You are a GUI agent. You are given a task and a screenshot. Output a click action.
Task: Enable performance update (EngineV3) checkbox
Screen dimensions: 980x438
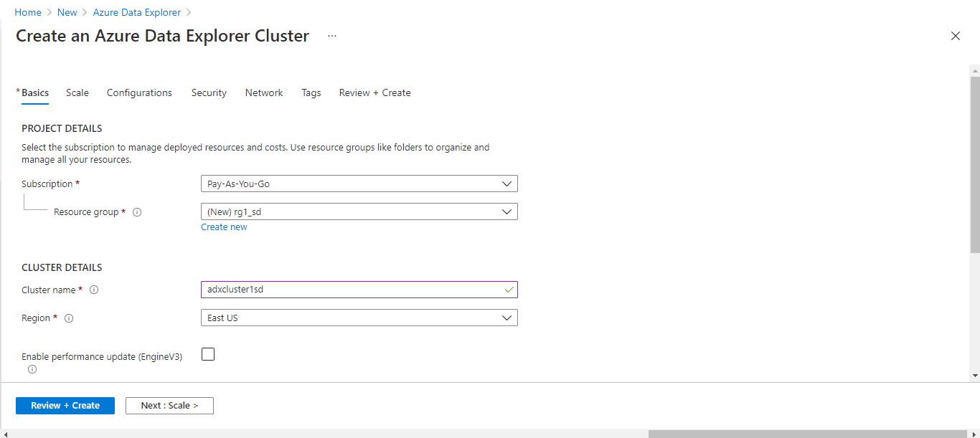pos(208,354)
